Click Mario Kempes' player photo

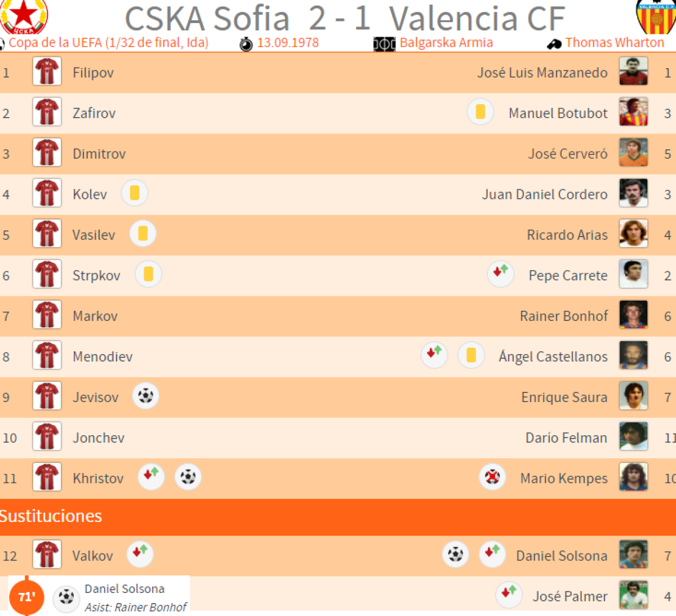tap(633, 477)
